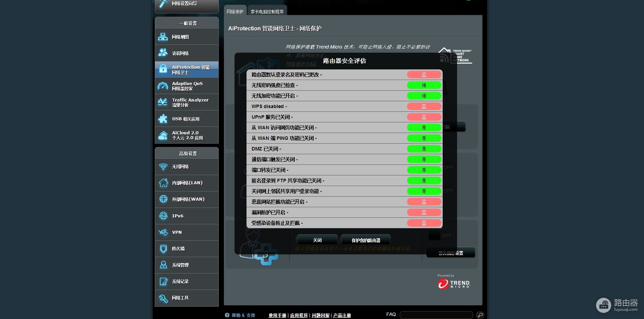Click the Smart Home Network logo
644x319 pixels.
tap(455, 55)
